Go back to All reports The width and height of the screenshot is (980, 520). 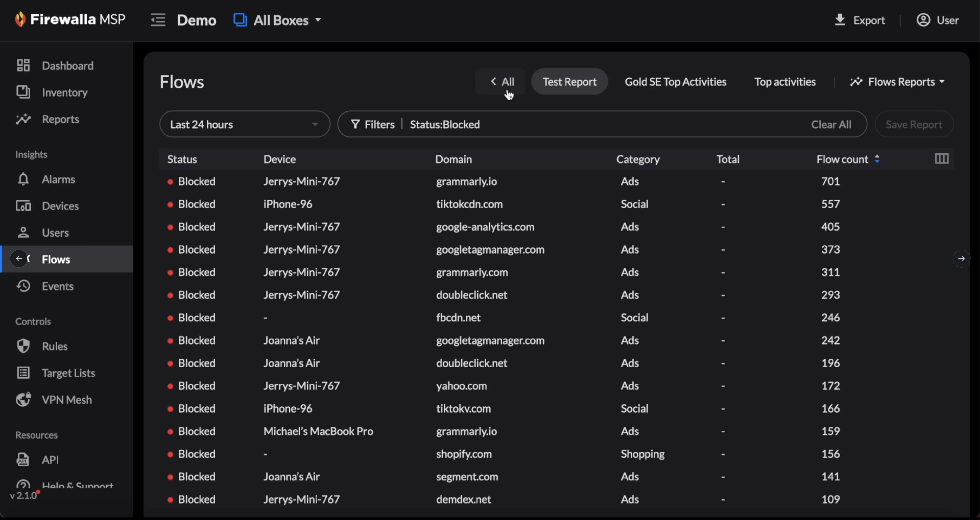[x=500, y=81]
